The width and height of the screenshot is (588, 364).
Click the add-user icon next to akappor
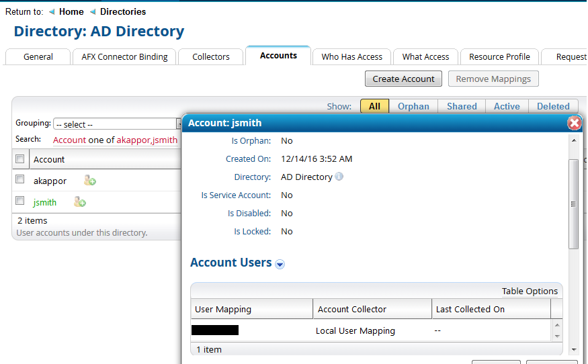(89, 181)
